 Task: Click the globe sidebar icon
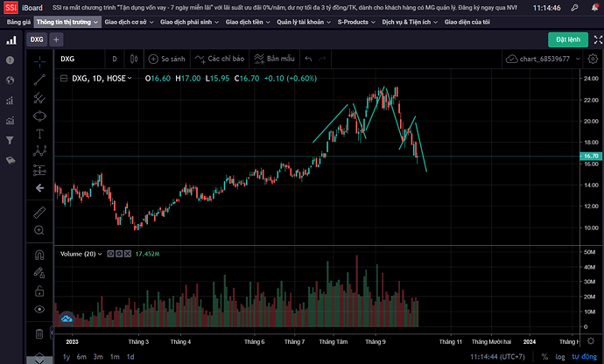point(10,80)
